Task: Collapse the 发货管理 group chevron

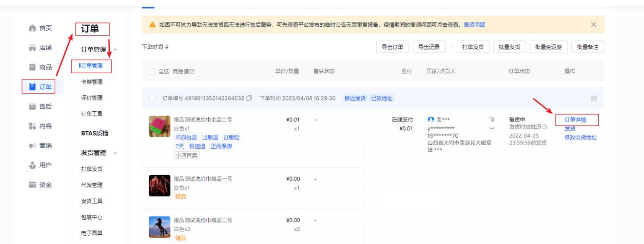Action: pos(116,153)
